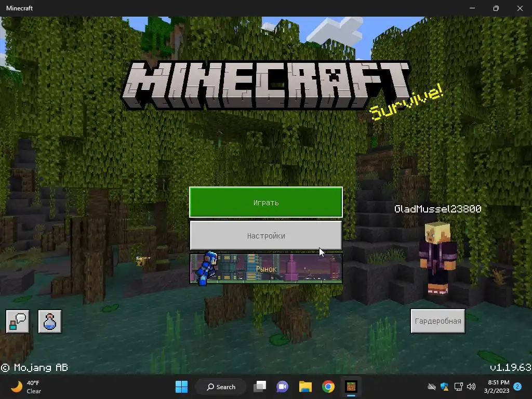Click the Minecraft taskbar icon
The height and width of the screenshot is (399, 532).
351,387
